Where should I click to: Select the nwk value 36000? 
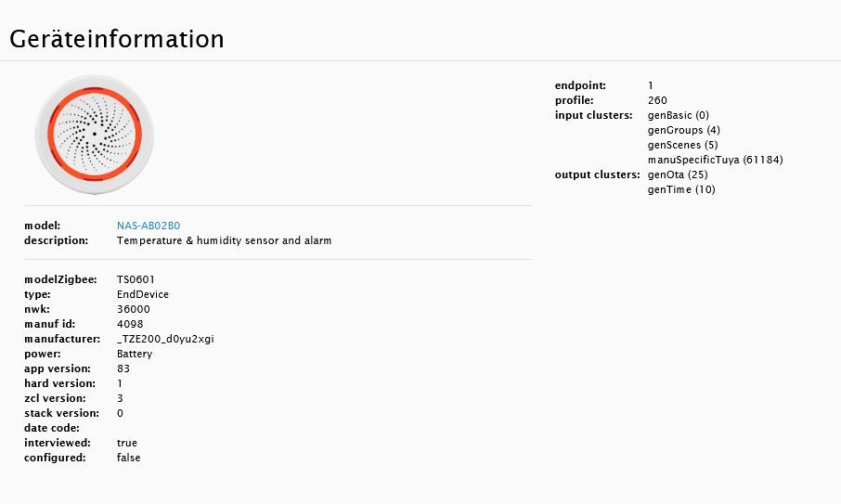click(134, 309)
